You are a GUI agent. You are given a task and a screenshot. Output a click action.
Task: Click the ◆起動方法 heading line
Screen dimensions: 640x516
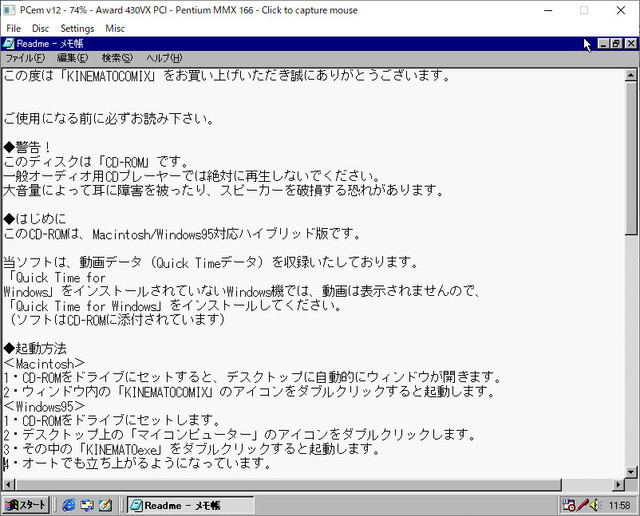pos(35,349)
